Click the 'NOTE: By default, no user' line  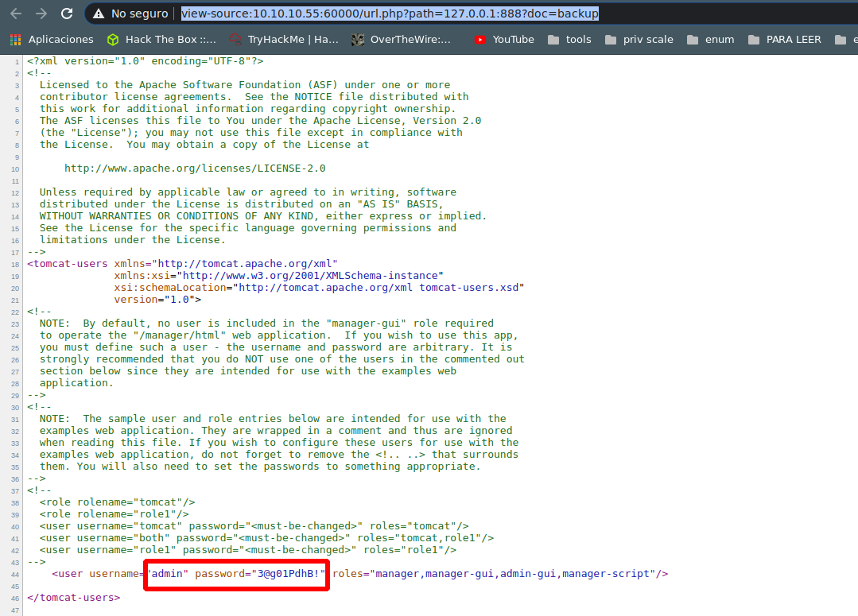click(x=266, y=323)
